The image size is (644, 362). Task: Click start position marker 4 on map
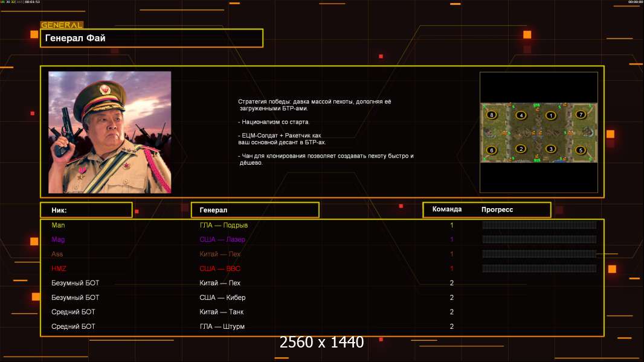521,115
